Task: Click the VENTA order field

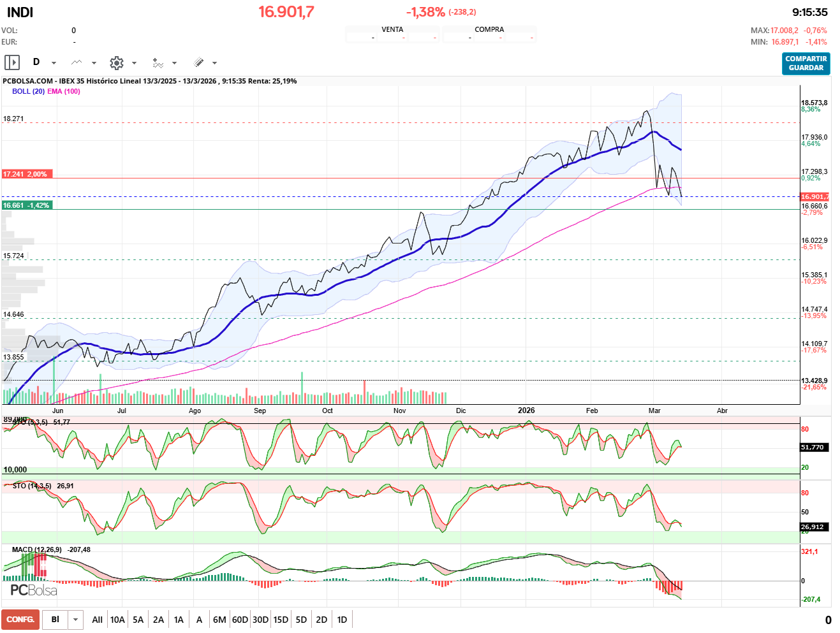Action: [392, 33]
